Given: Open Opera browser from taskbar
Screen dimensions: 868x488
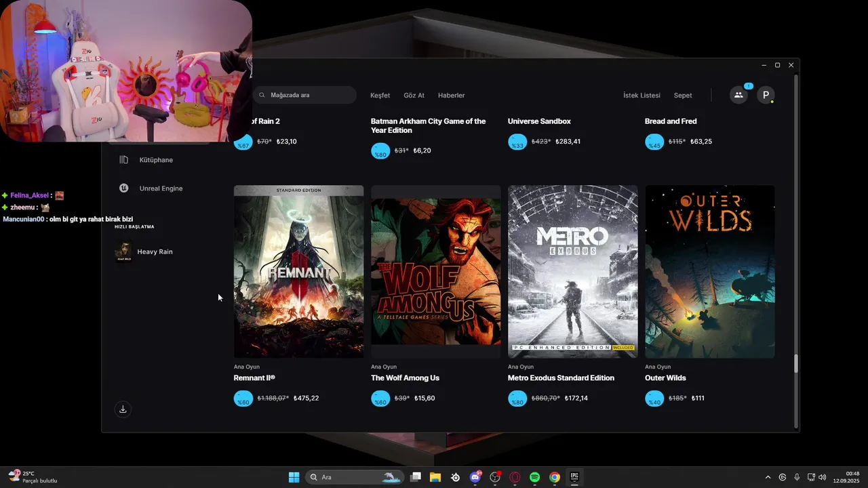Looking at the screenshot, I should coord(515,477).
